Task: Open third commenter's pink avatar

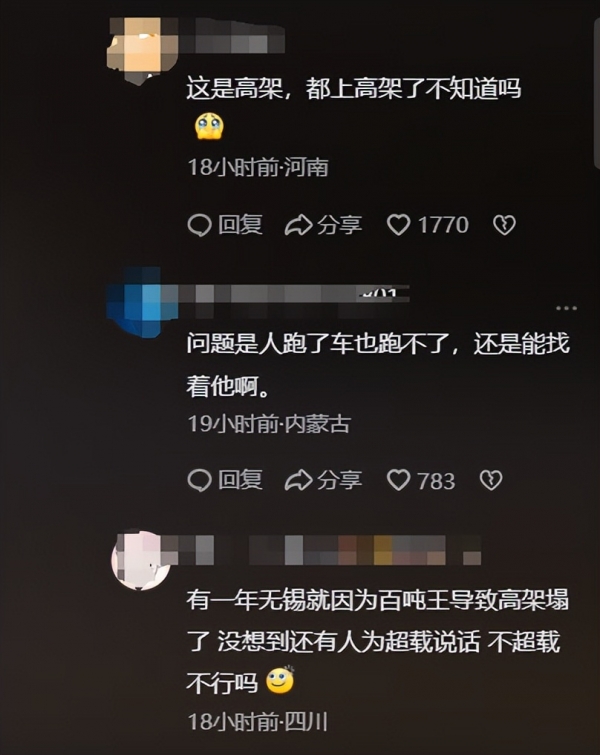Action: click(x=141, y=560)
